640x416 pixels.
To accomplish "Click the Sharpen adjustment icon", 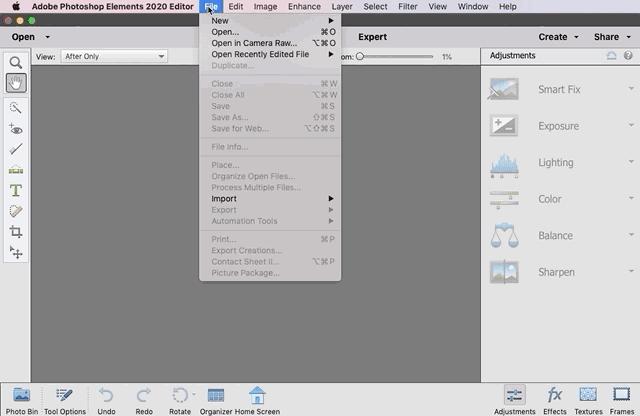I will (x=504, y=272).
